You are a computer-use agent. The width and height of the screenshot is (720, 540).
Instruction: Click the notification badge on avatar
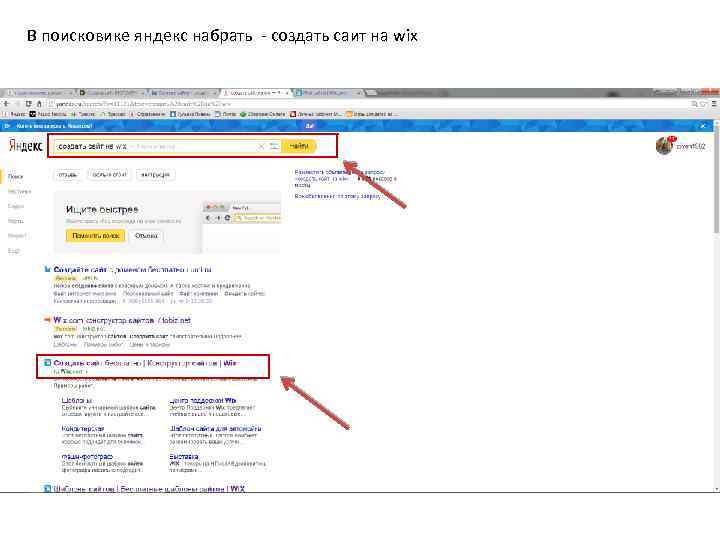672,139
